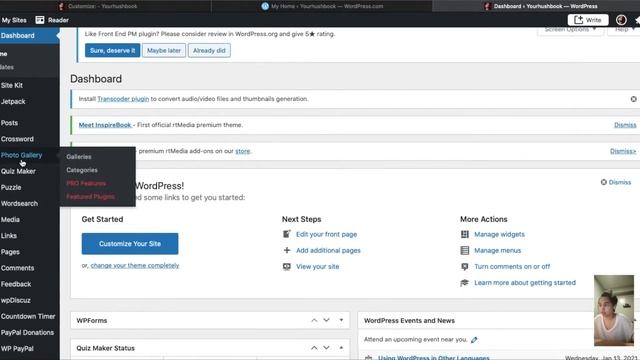Open the Transcoder plugin link
This screenshot has height=360, width=640.
point(123,99)
